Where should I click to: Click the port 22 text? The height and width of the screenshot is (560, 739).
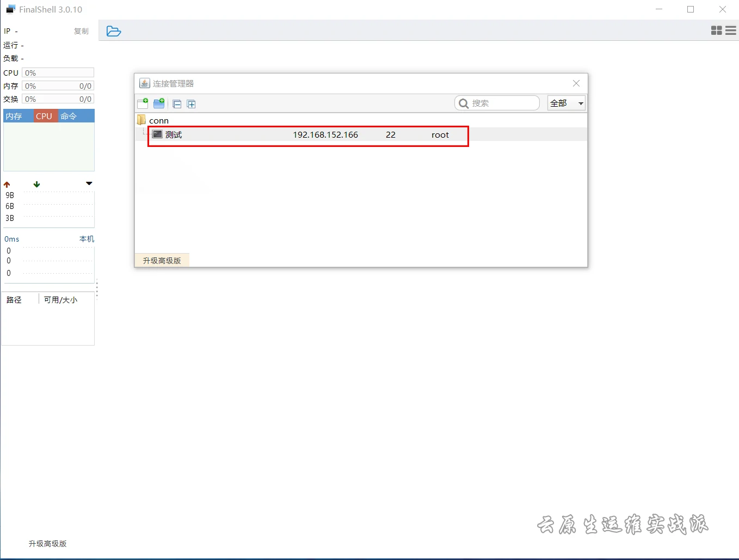click(x=391, y=135)
